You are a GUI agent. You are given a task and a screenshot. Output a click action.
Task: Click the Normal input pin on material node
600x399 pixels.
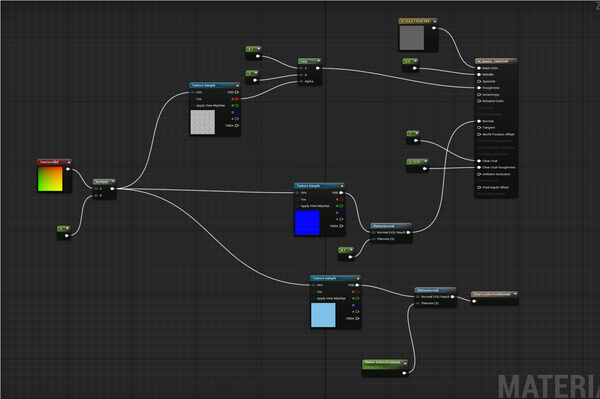(x=479, y=121)
